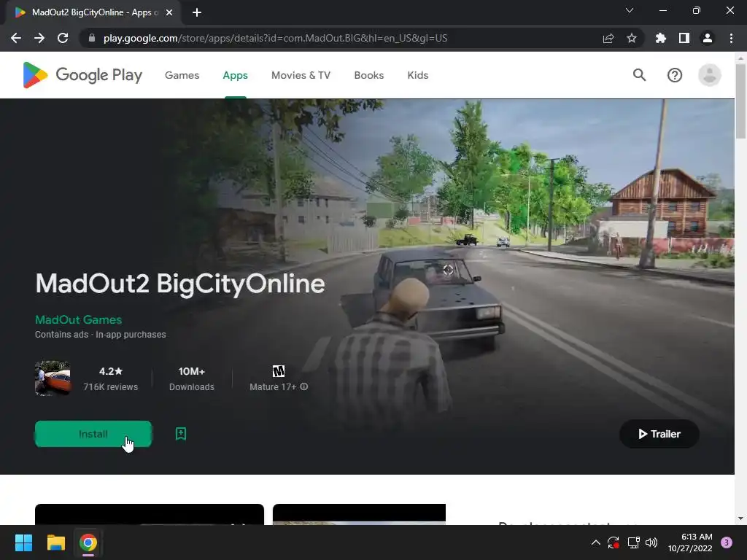
Task: Click the address bar URL
Action: pyautogui.click(x=275, y=38)
